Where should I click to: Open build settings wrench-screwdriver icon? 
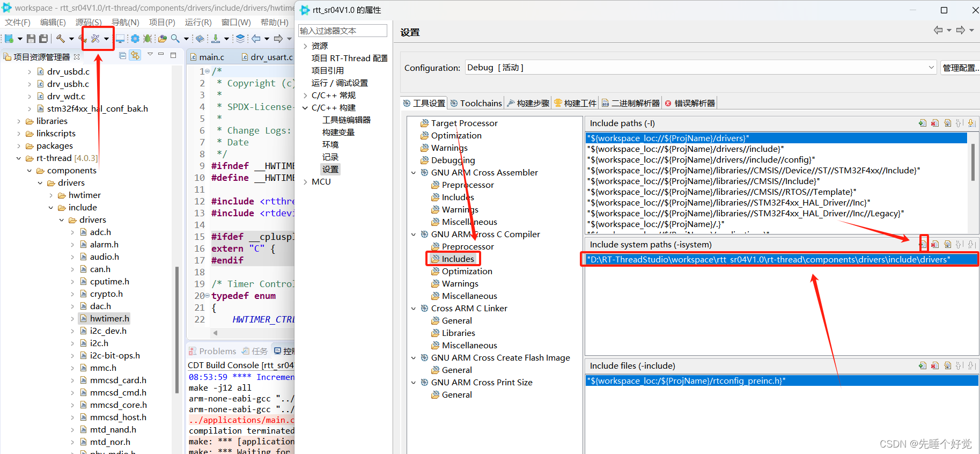tap(95, 39)
